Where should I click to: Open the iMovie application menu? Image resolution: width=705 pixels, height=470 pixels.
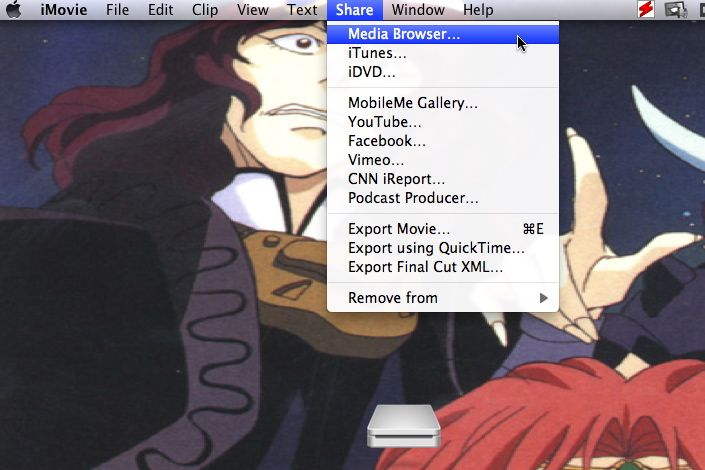pyautogui.click(x=64, y=9)
